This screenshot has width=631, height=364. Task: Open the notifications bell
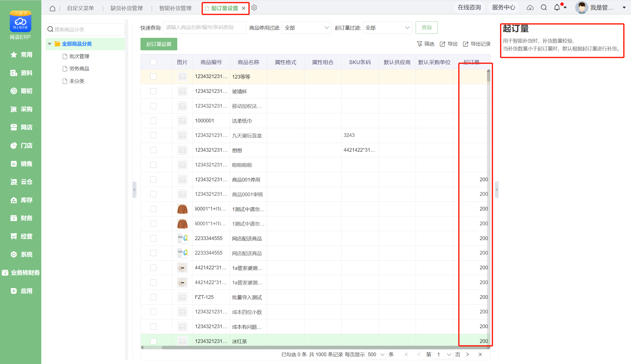(x=557, y=8)
